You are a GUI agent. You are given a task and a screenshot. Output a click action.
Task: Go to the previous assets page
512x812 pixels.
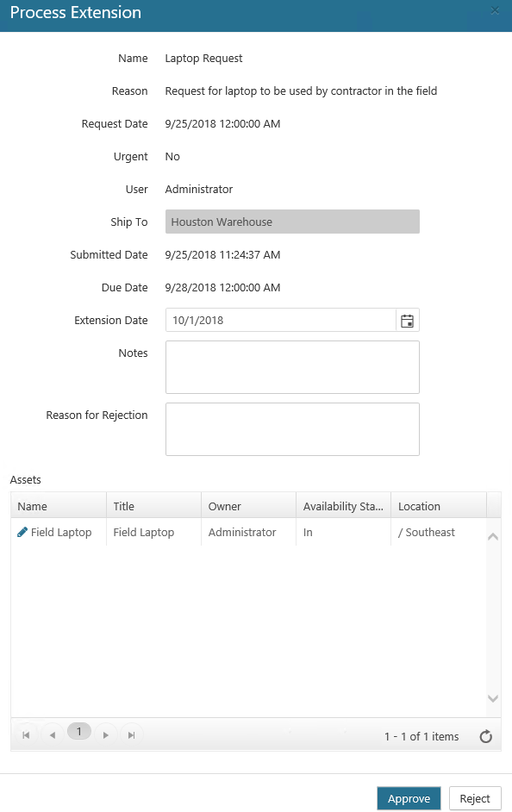coord(53,734)
